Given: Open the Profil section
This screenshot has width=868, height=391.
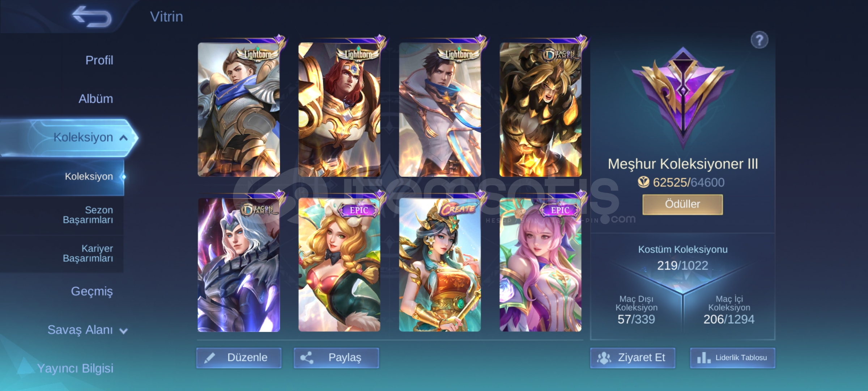Looking at the screenshot, I should point(99,60).
